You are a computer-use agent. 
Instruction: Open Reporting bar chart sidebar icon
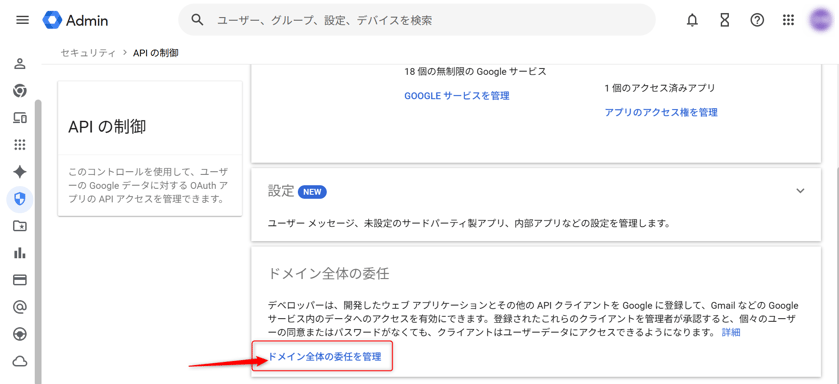click(20, 253)
